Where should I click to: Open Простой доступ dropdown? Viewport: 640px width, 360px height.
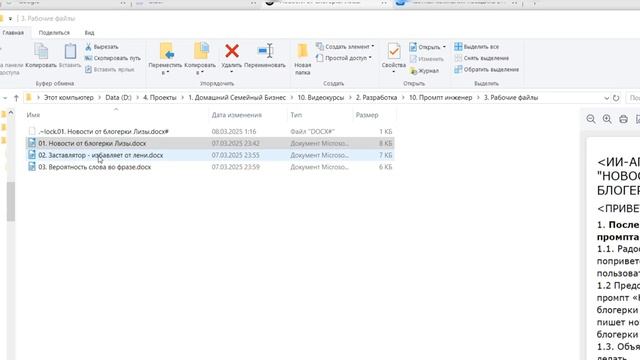[344, 58]
